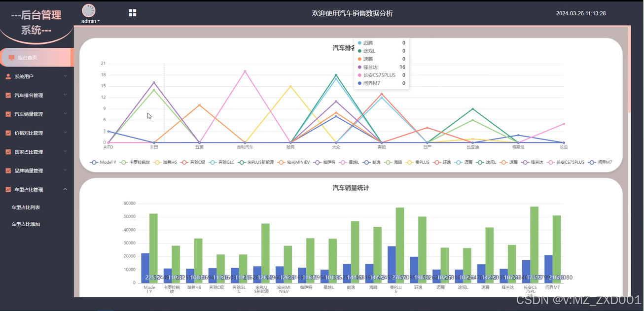
Task: Toggle the 宏光MINIEV legend series
Action: 294,162
